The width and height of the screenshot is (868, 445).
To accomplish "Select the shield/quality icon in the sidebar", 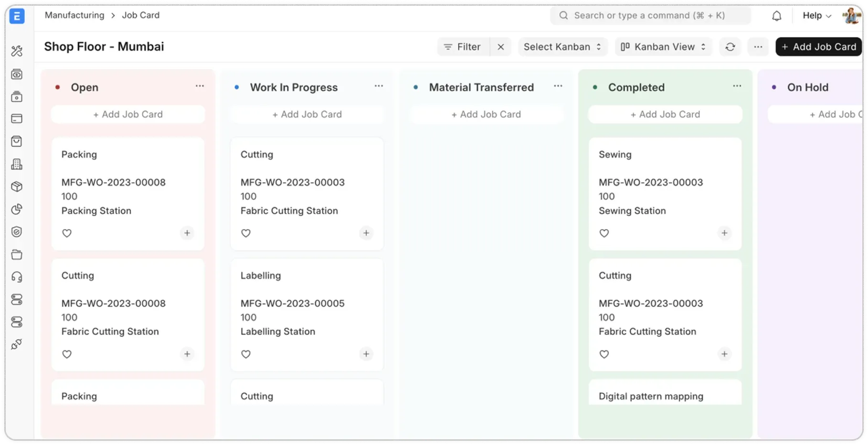I will (x=17, y=231).
